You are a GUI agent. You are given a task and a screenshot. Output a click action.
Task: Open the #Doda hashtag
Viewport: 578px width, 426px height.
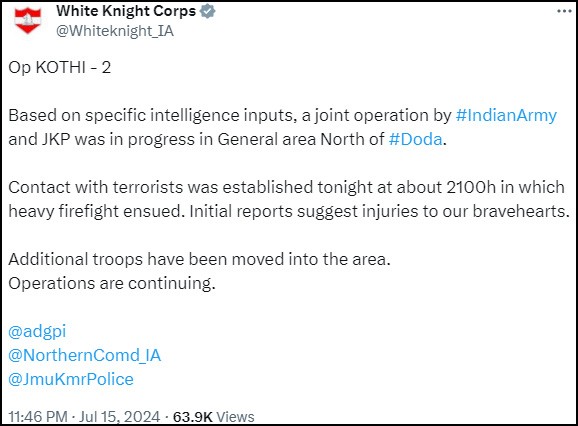(x=415, y=139)
